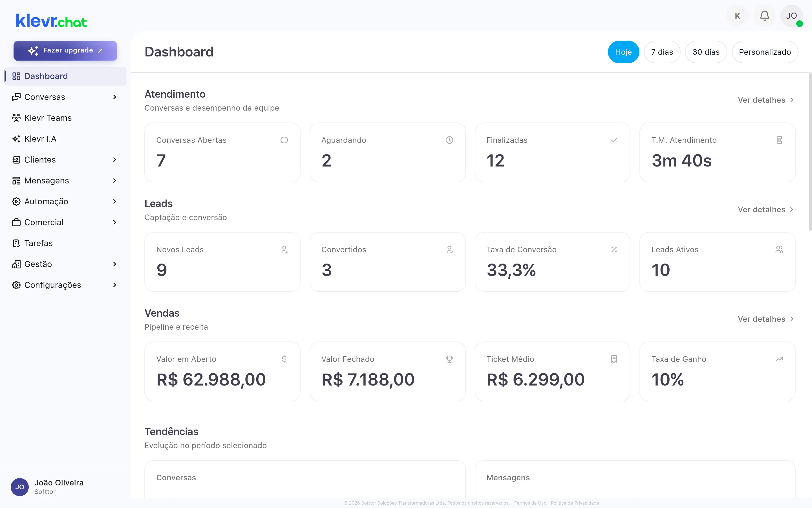Viewport: 812px width, 508px height.
Task: Open Tarefas in the sidebar
Action: pyautogui.click(x=65, y=243)
